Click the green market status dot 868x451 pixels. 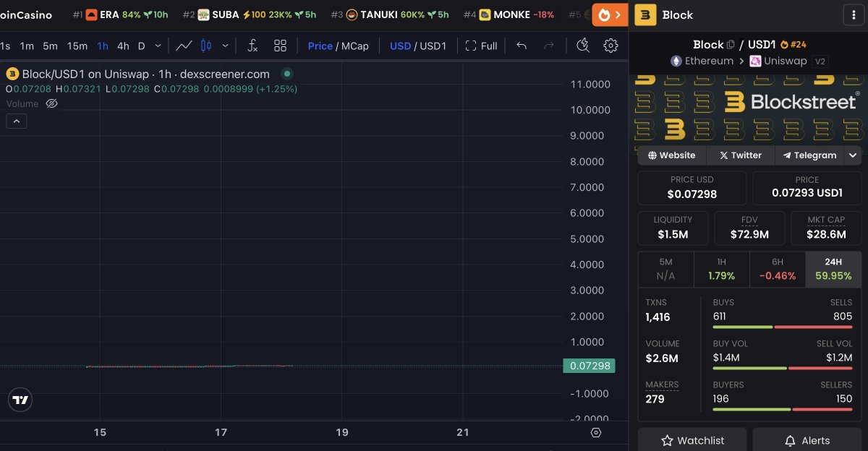coord(287,74)
